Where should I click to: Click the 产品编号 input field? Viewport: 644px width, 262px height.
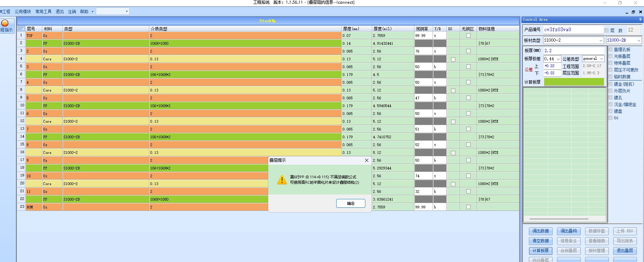tap(573, 29)
